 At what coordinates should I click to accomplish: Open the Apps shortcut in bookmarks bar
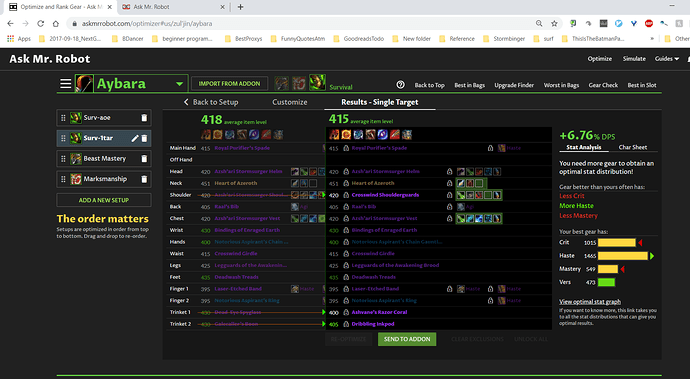[19, 39]
